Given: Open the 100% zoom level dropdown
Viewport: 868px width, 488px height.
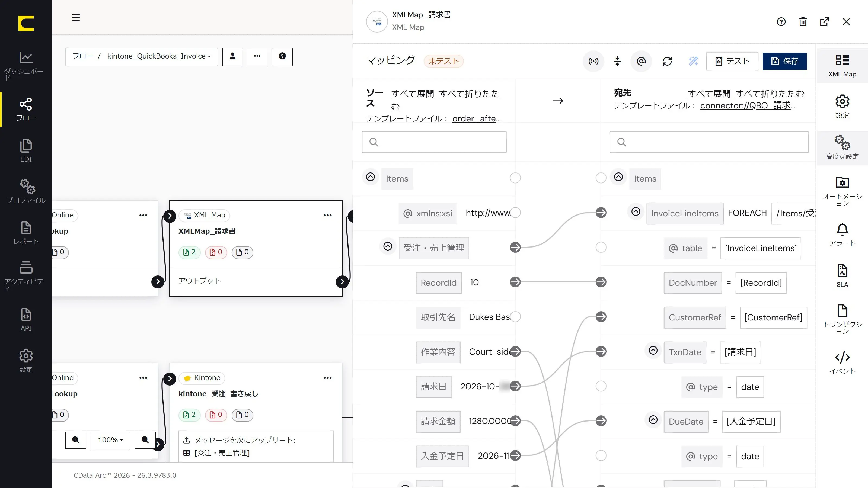Looking at the screenshot, I should pyautogui.click(x=110, y=440).
